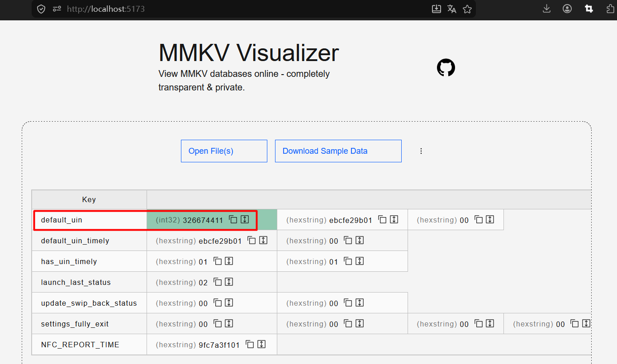This screenshot has height=364, width=617.
Task: Copy fourth 00 value of settings_fully_exit
Action: tap(574, 324)
